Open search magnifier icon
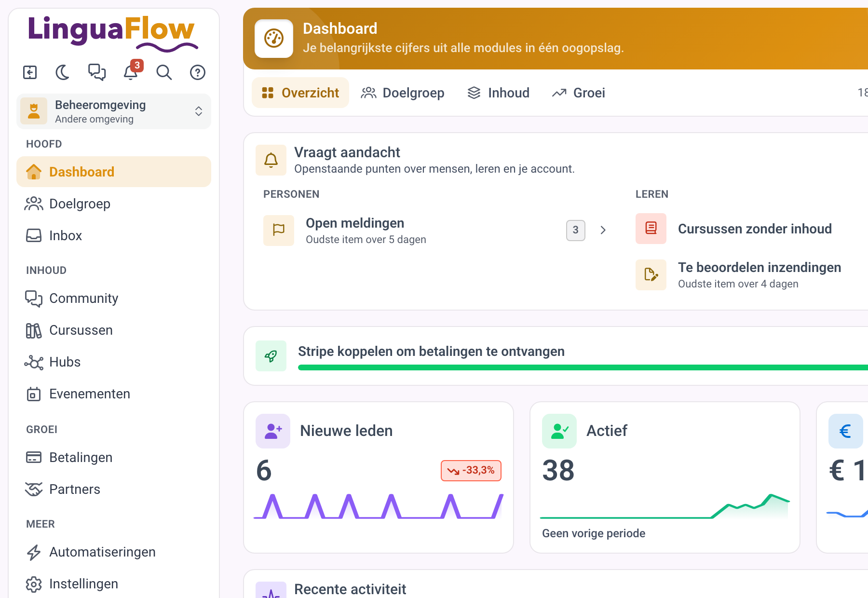 pyautogui.click(x=164, y=72)
